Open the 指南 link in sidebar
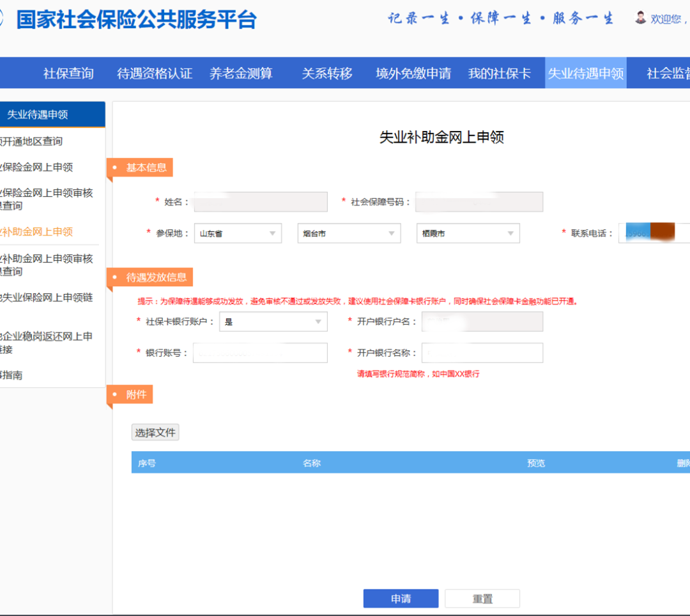Screen dimensions: 690x616 coord(13,375)
